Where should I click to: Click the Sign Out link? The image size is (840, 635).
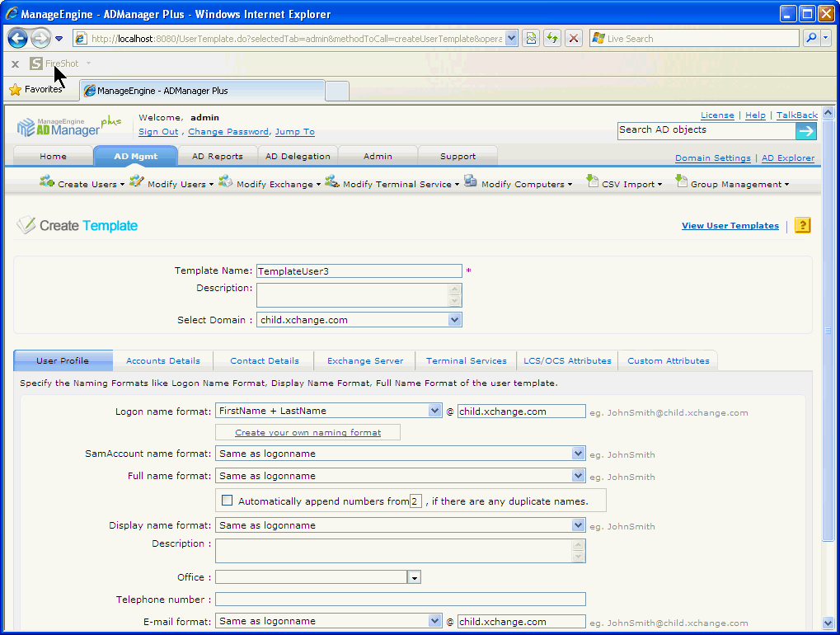point(158,132)
